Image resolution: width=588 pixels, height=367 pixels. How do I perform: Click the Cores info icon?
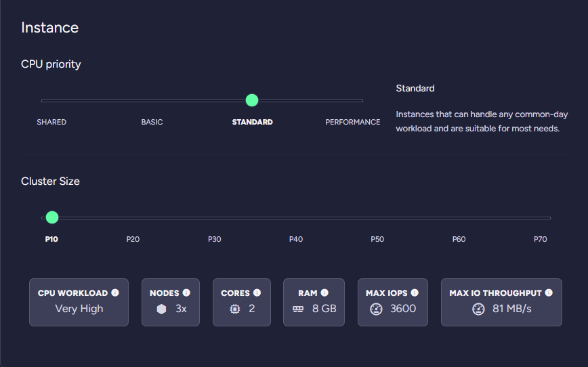(257, 293)
